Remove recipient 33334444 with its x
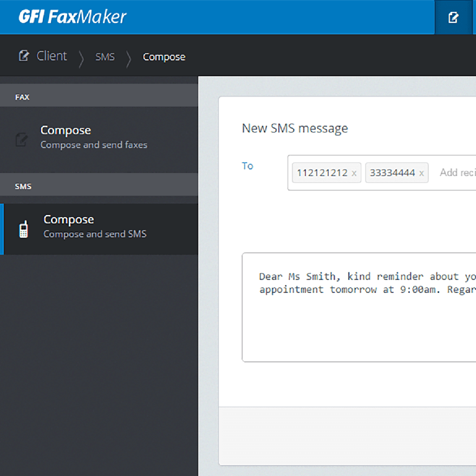476x476 pixels. pos(422,173)
